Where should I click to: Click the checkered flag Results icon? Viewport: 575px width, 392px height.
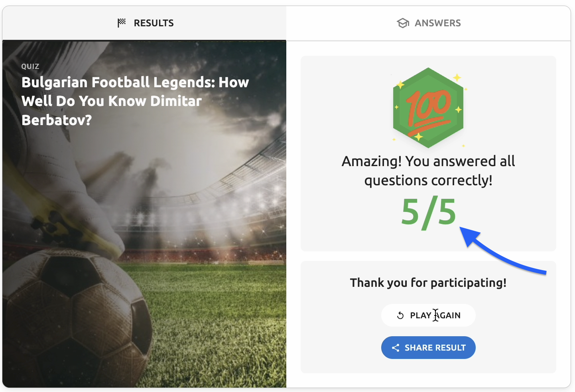pos(122,23)
